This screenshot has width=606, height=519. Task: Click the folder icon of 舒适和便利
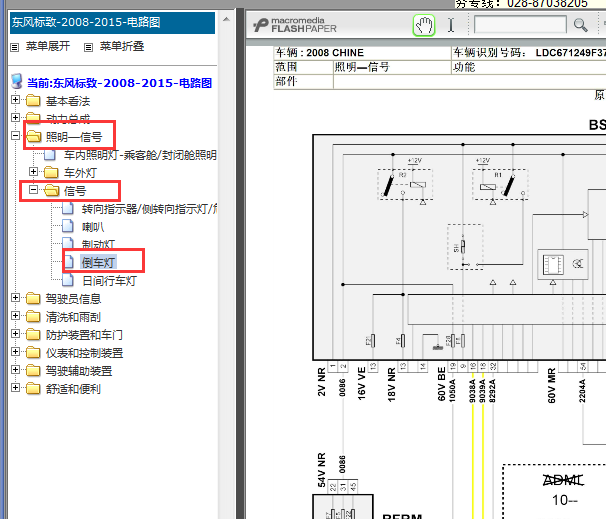[x=33, y=388]
